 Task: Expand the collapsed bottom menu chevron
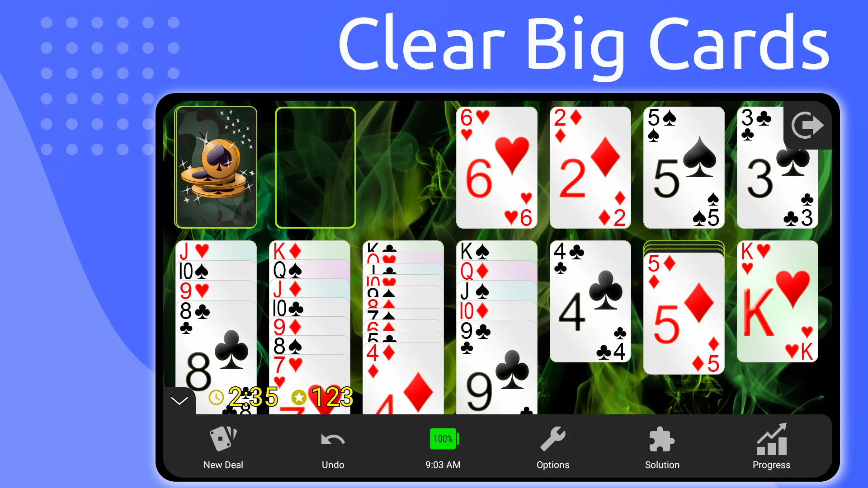click(x=179, y=399)
